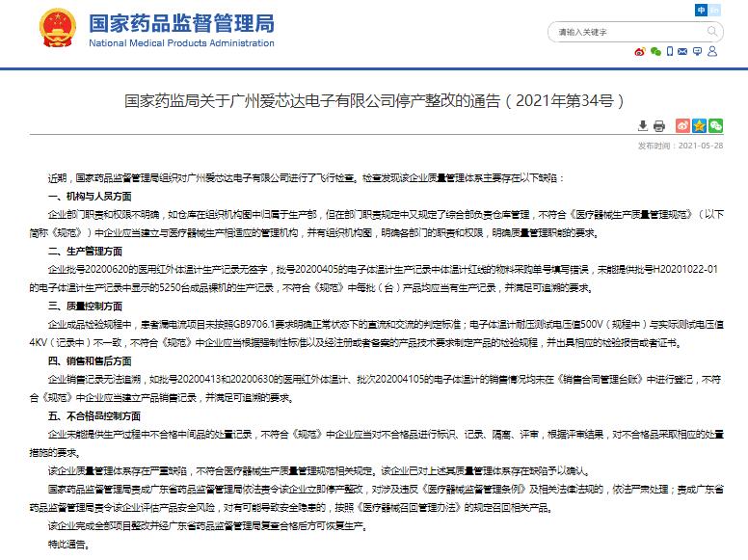Image resolution: width=748 pixels, height=560 pixels.
Task: Open the header Weibo icon
Action: 640,51
